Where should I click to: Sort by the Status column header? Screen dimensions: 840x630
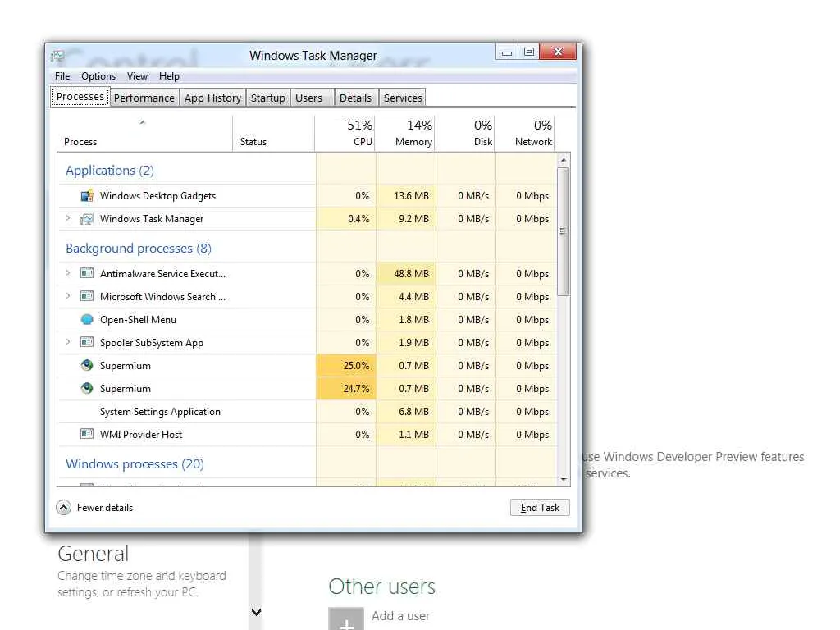point(273,133)
